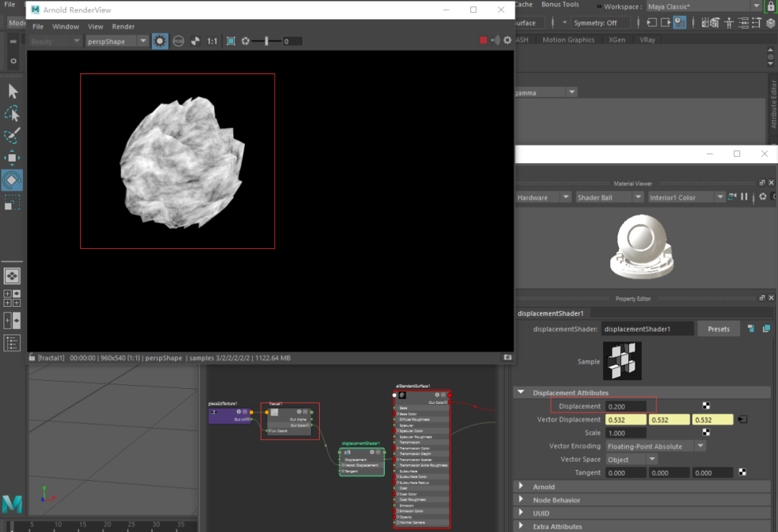Click the exposure slider in RenderView
The image size is (778, 532).
click(x=267, y=41)
